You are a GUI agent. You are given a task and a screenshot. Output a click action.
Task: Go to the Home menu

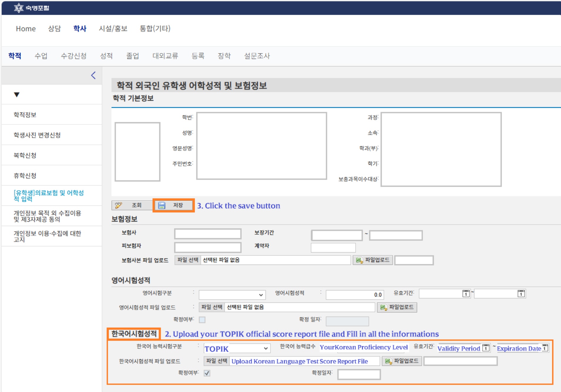pos(26,28)
